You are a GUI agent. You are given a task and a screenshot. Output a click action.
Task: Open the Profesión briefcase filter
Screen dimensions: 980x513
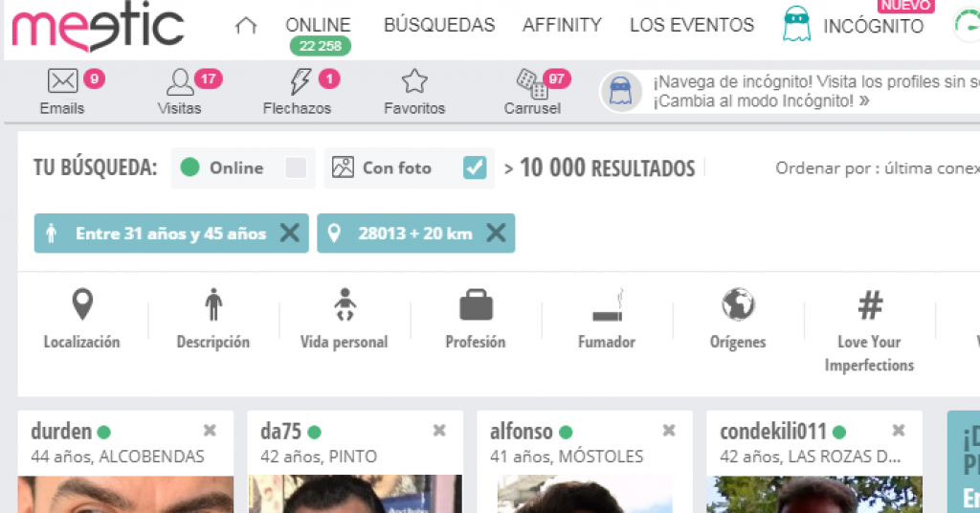[x=476, y=320]
